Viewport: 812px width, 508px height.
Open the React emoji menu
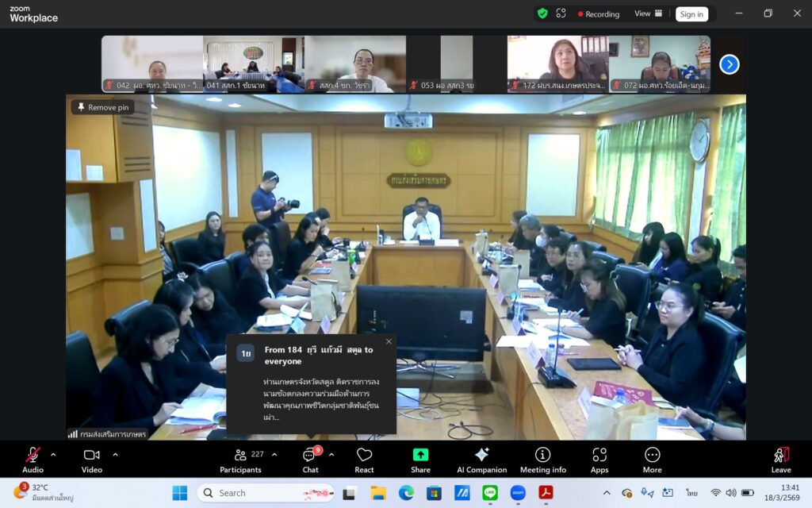[x=364, y=459]
